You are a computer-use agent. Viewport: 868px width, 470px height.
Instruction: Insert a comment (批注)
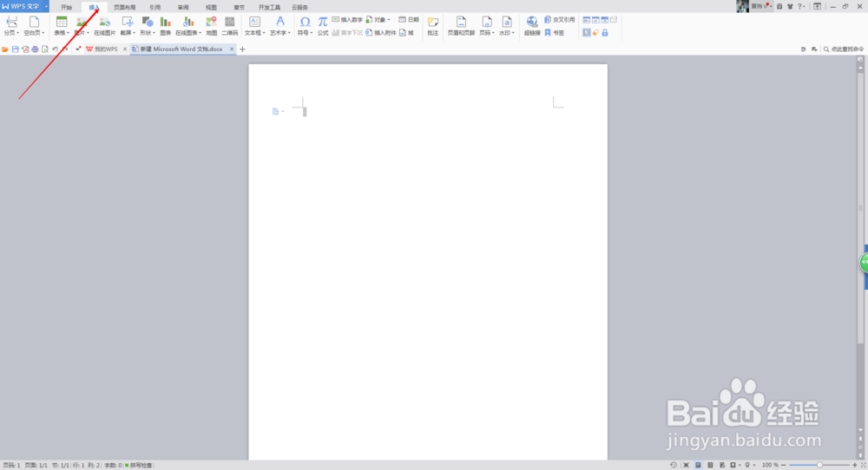coord(433,26)
